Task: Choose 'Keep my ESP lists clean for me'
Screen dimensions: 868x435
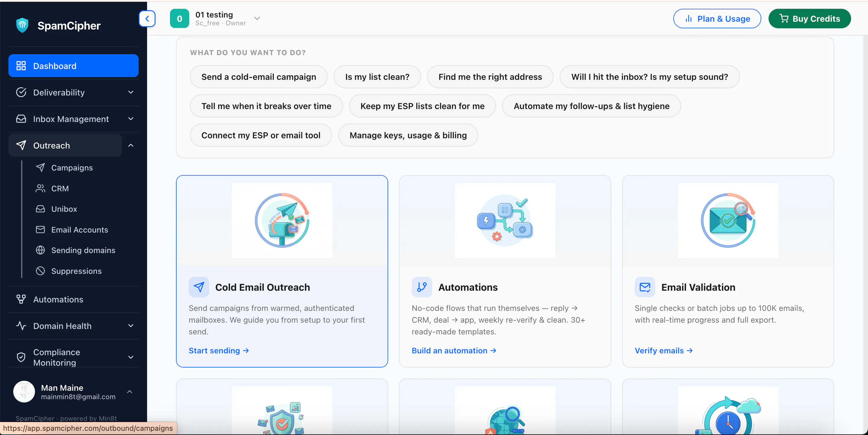Action: point(423,106)
